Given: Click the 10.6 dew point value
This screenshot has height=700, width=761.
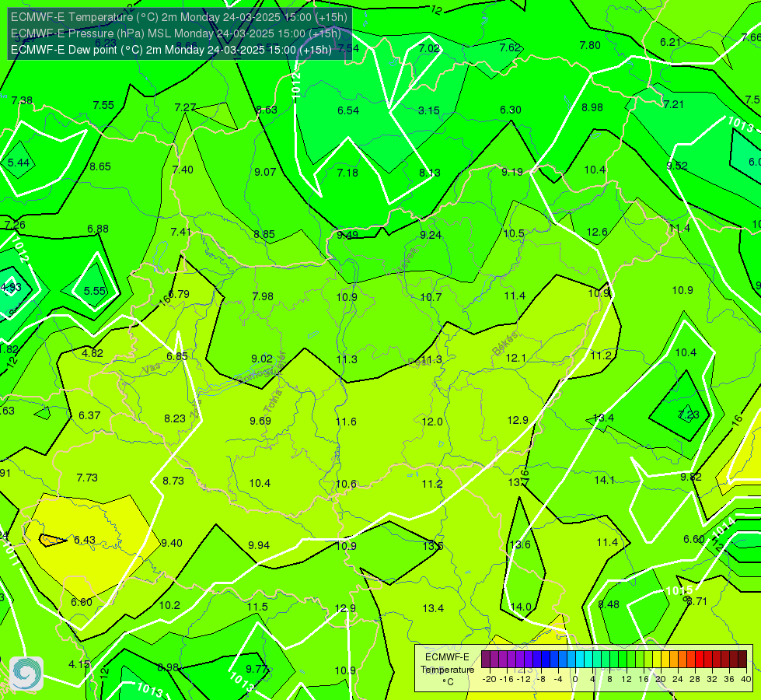Looking at the screenshot, I should (346, 484).
